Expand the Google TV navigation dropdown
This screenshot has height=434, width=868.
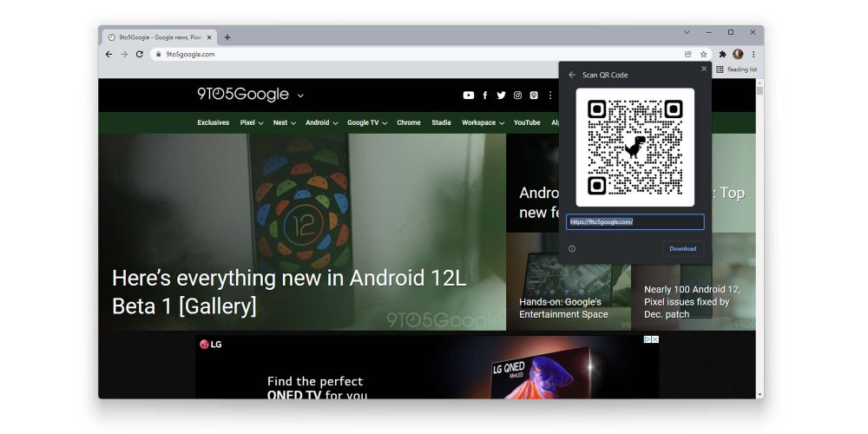click(366, 123)
